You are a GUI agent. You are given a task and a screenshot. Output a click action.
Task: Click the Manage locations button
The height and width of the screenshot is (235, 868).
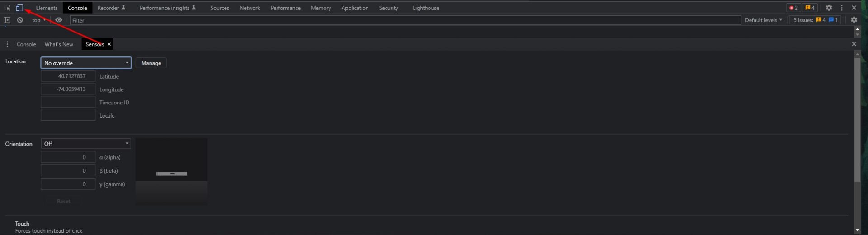pos(151,63)
